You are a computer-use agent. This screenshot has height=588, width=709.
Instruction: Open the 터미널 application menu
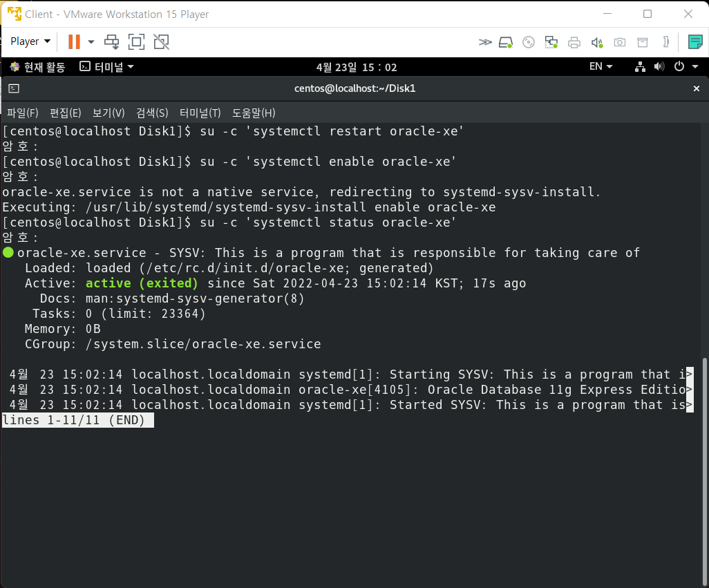(106, 67)
